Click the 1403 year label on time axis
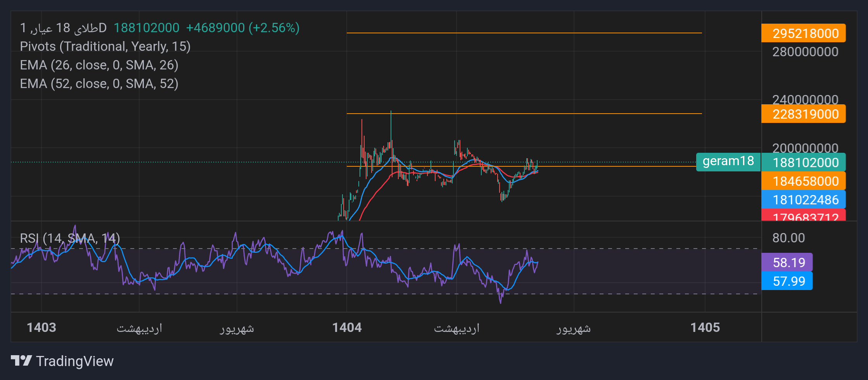Screen dimensions: 868x380 point(41,328)
